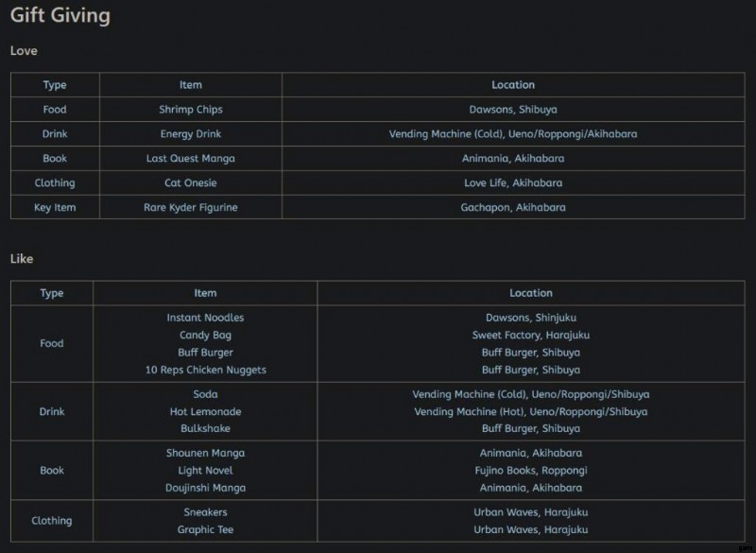This screenshot has width=756, height=553.
Task: Click the Fujino Books, Roppongi location
Action: pos(531,471)
